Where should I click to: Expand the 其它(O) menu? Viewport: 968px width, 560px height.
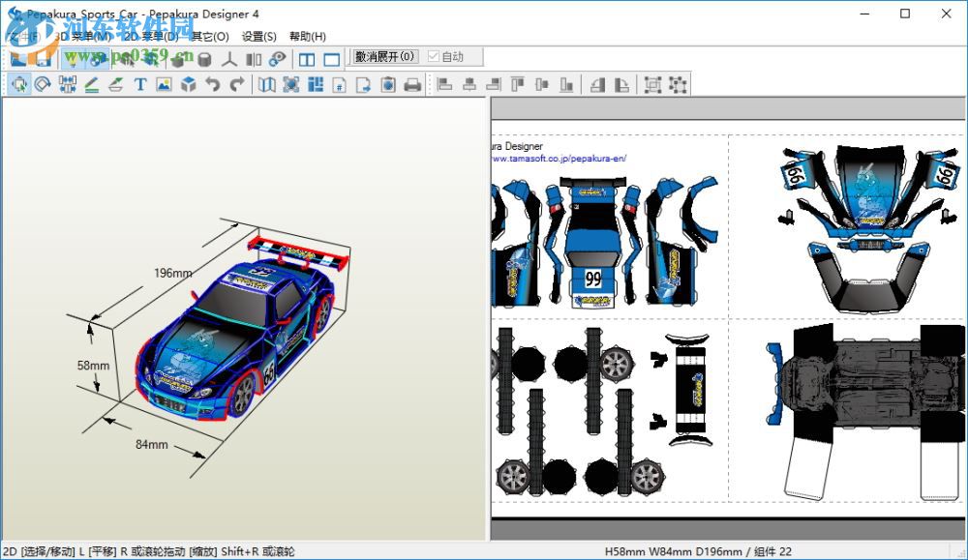(209, 37)
